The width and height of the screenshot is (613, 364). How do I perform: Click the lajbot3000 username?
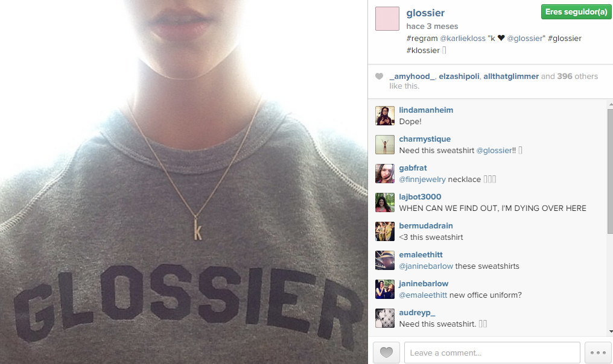coord(420,197)
